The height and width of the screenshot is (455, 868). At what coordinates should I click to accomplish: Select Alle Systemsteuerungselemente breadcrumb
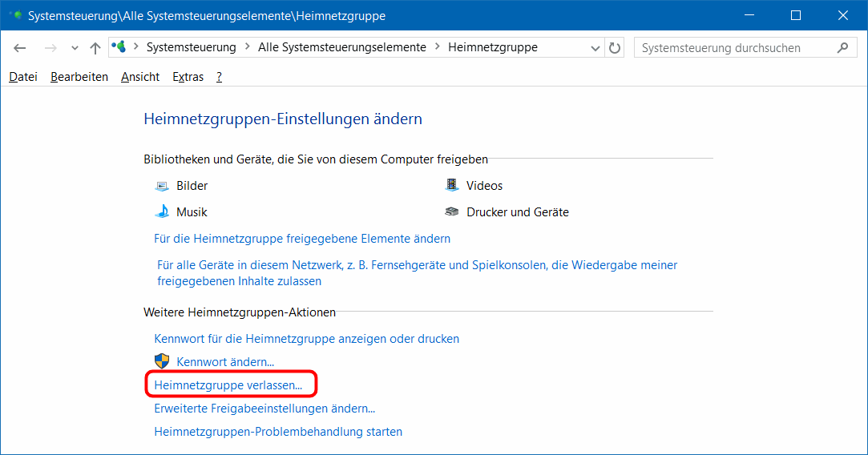tap(341, 47)
